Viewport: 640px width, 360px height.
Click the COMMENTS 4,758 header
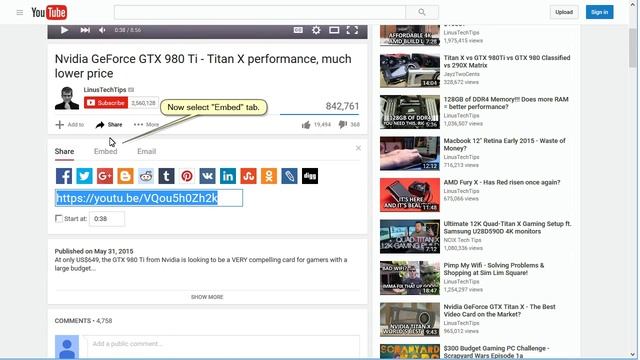point(83,321)
